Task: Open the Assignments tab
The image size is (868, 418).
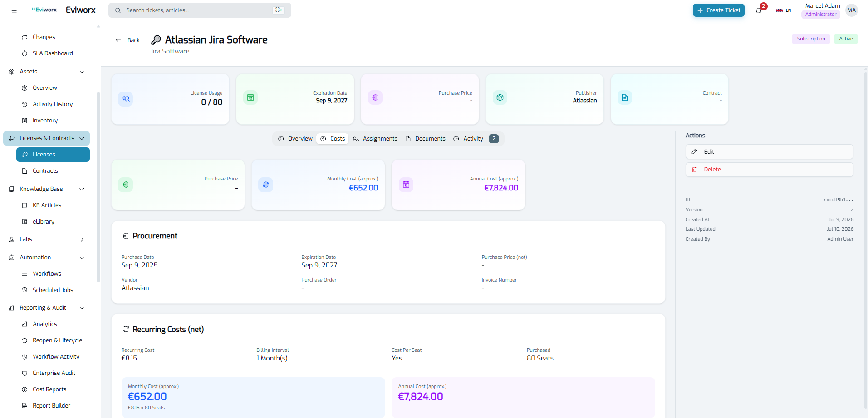Action: [x=375, y=139]
